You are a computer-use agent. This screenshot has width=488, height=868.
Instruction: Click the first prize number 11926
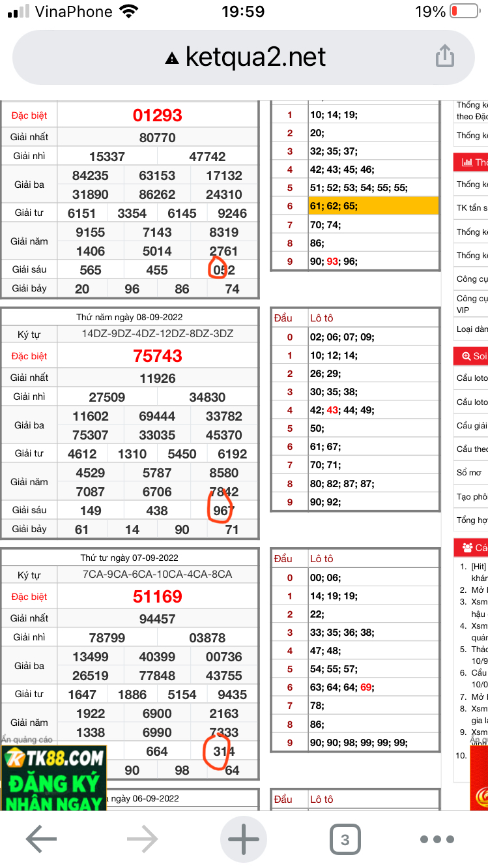tap(158, 378)
